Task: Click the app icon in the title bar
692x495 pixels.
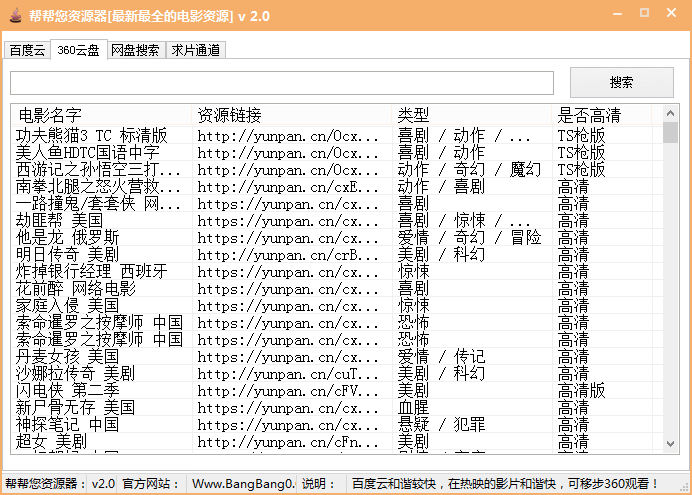Action: (x=15, y=16)
